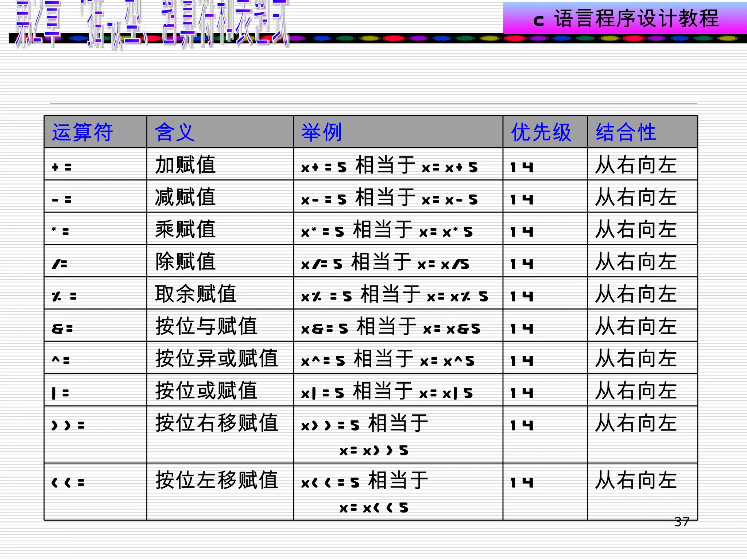This screenshot has width=747, height=560.
Task: Click the 含义 column header
Action: point(220,132)
